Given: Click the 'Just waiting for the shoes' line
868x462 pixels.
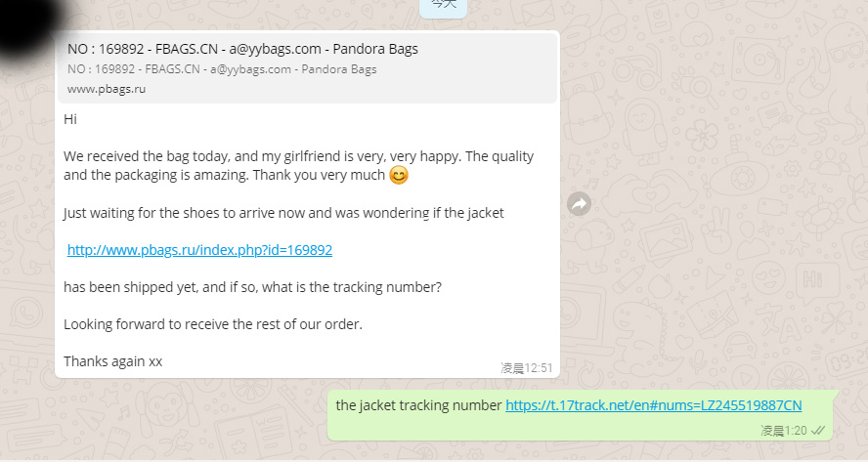Looking at the screenshot, I should 283,213.
